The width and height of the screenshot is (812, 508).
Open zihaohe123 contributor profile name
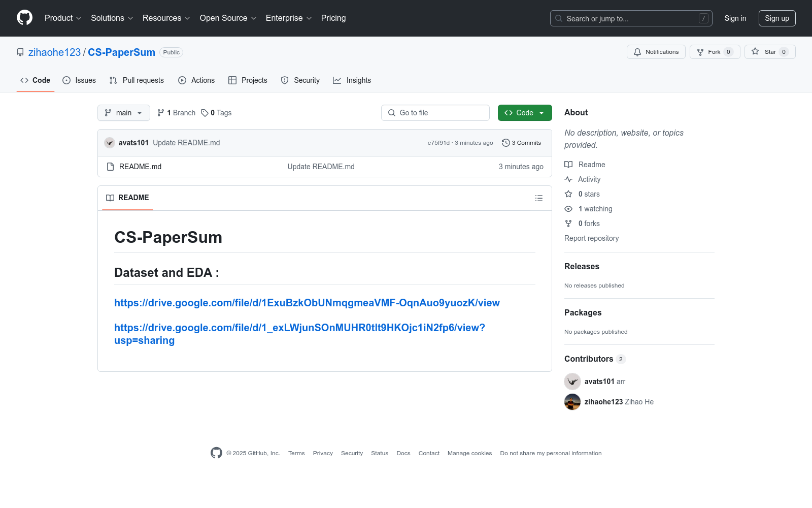pos(603,402)
